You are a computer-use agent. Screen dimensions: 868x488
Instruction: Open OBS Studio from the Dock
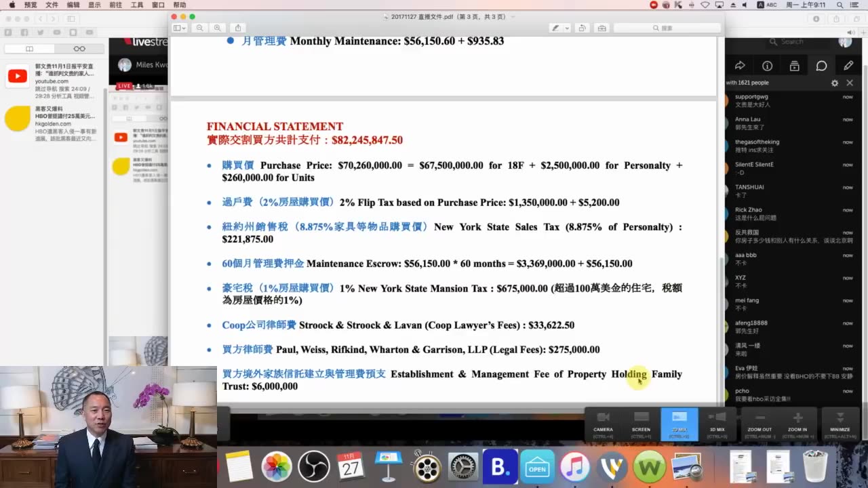point(314,466)
